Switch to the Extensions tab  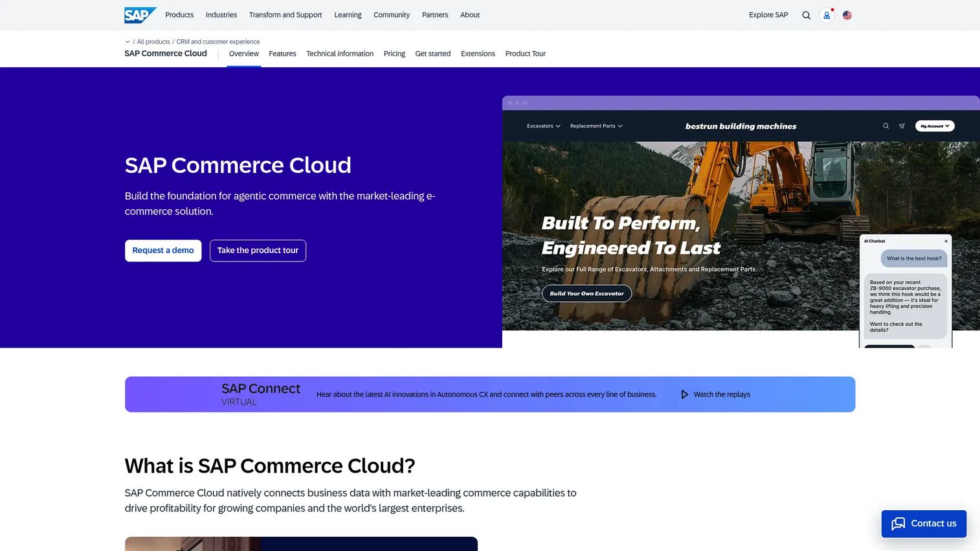tap(478, 54)
